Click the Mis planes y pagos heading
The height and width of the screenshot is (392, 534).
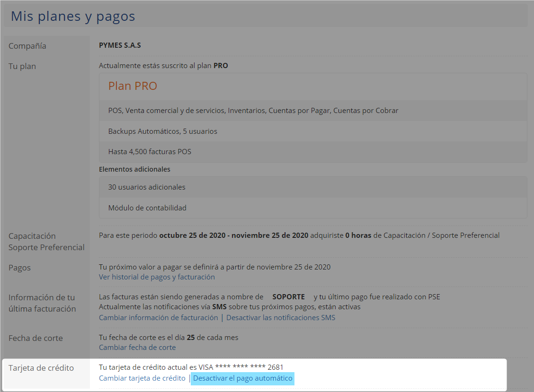pos(73,17)
